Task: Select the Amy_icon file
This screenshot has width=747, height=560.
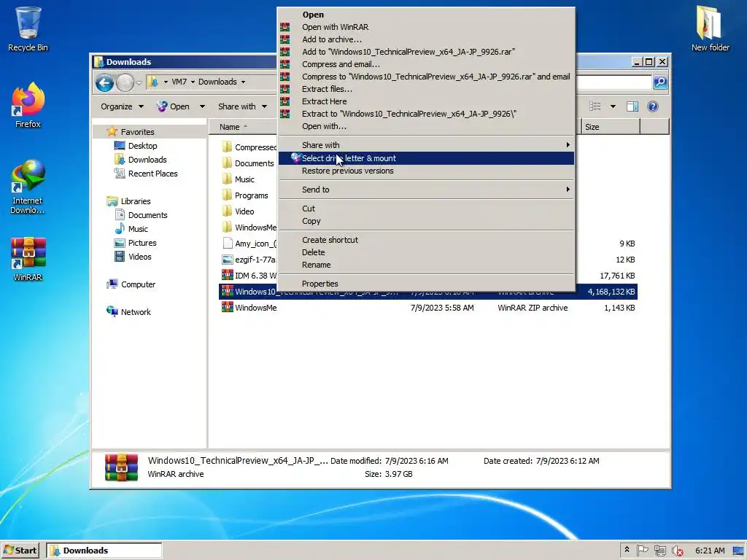Action: (249, 244)
